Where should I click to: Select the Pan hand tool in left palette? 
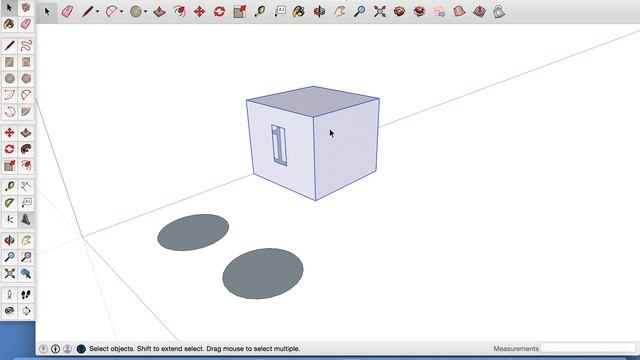click(26, 240)
